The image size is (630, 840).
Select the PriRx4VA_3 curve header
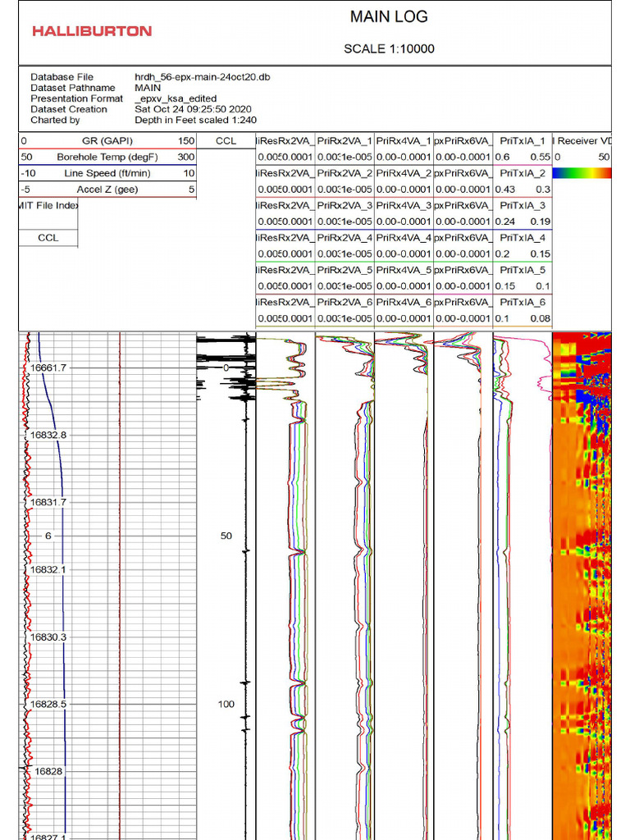(x=404, y=205)
